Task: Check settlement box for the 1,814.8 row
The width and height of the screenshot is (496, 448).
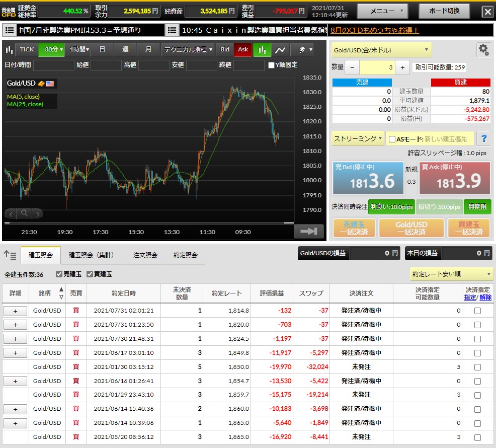Action: pos(478,311)
